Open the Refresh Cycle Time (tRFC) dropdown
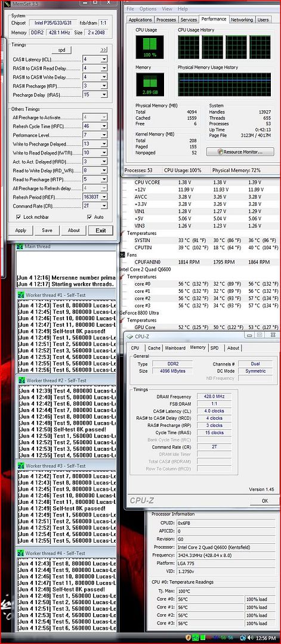The image size is (281, 644). [104, 126]
